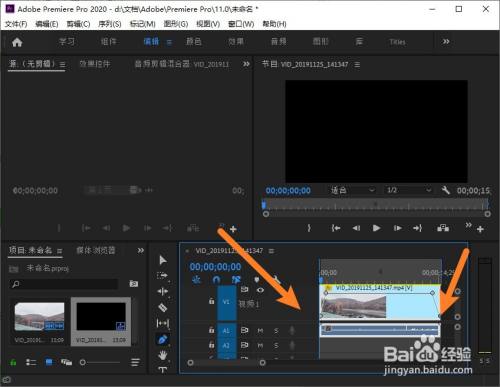Viewport: 500px width, 387px height.
Task: Expand project panel tab overflow chevrons
Action: 141,250
